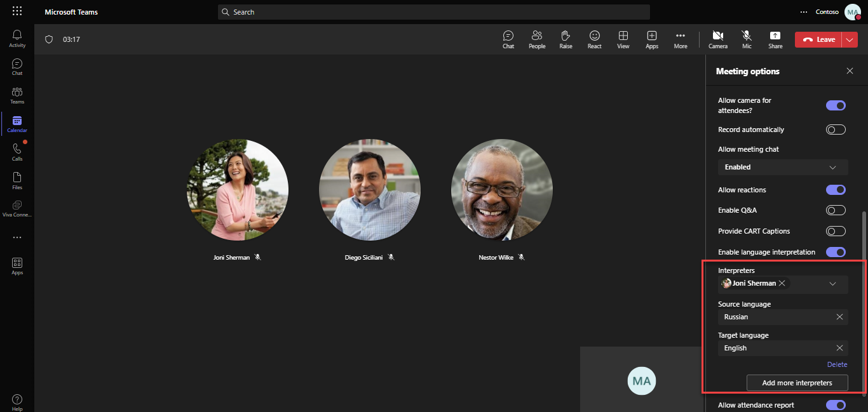Enable Record automatically
Screen dimensions: 868x412
point(836,129)
